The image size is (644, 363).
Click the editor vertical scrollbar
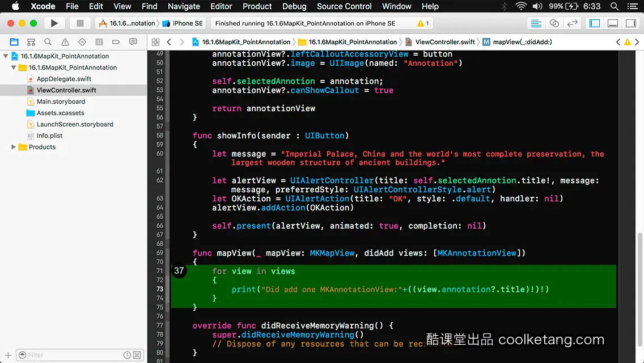639,289
